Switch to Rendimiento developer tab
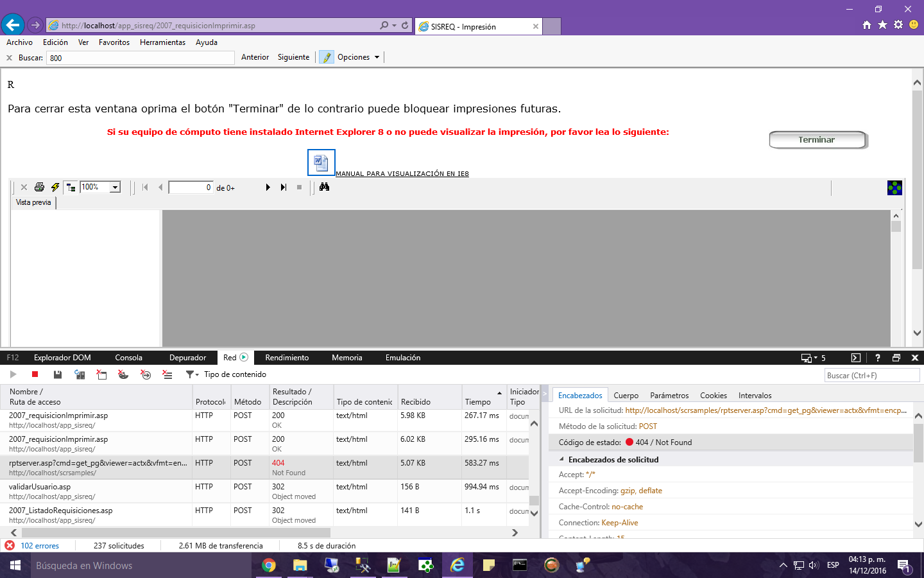This screenshot has width=924, height=578. pyautogui.click(x=287, y=358)
